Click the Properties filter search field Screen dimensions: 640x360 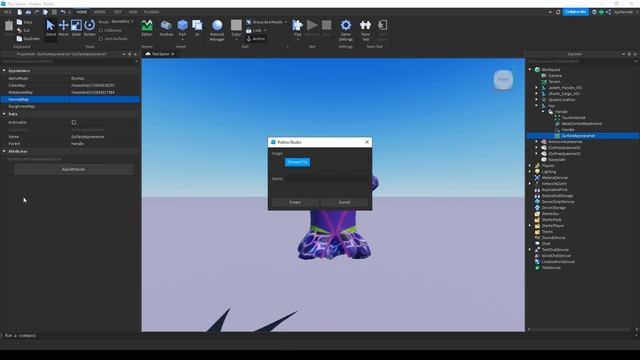click(x=69, y=62)
